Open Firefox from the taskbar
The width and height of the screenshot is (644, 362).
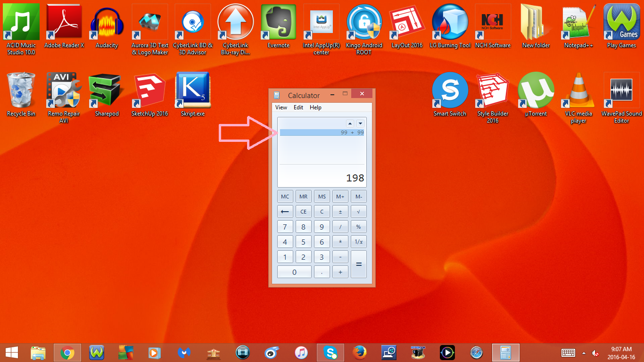359,352
